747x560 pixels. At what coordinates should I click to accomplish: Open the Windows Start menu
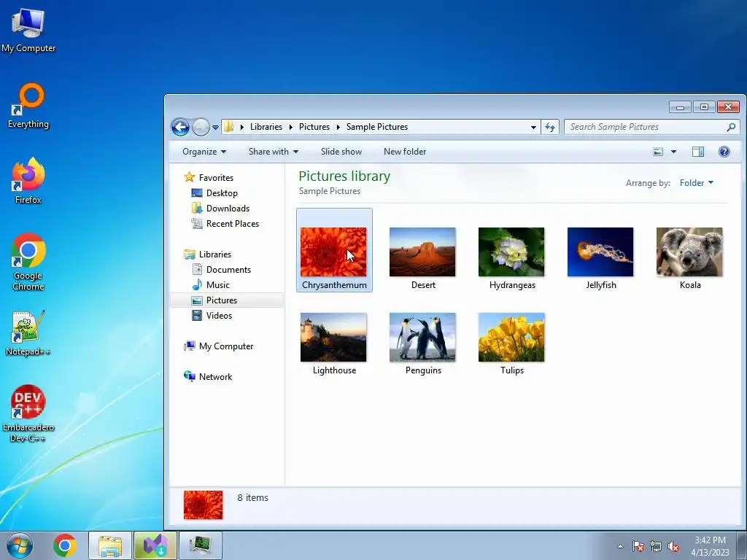pos(19,545)
